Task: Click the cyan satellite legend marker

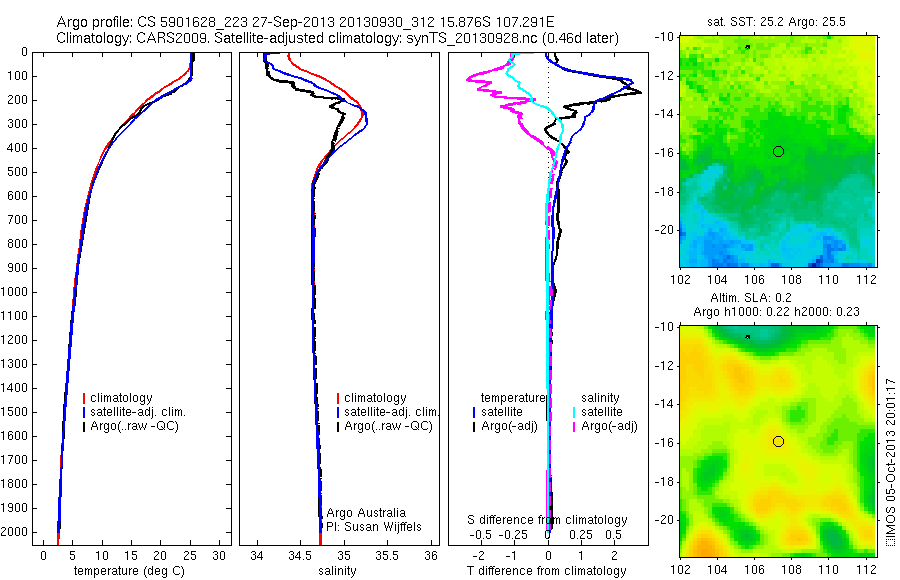Action: [x=574, y=412]
